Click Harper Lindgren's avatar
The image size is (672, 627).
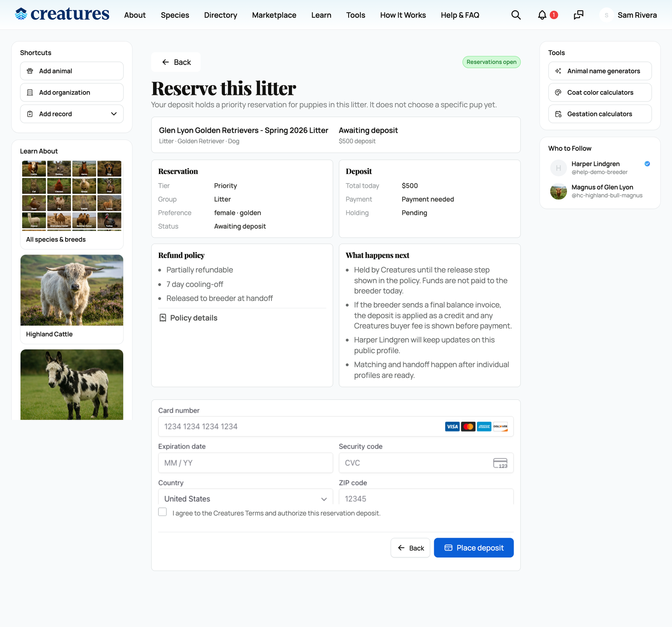pyautogui.click(x=558, y=168)
